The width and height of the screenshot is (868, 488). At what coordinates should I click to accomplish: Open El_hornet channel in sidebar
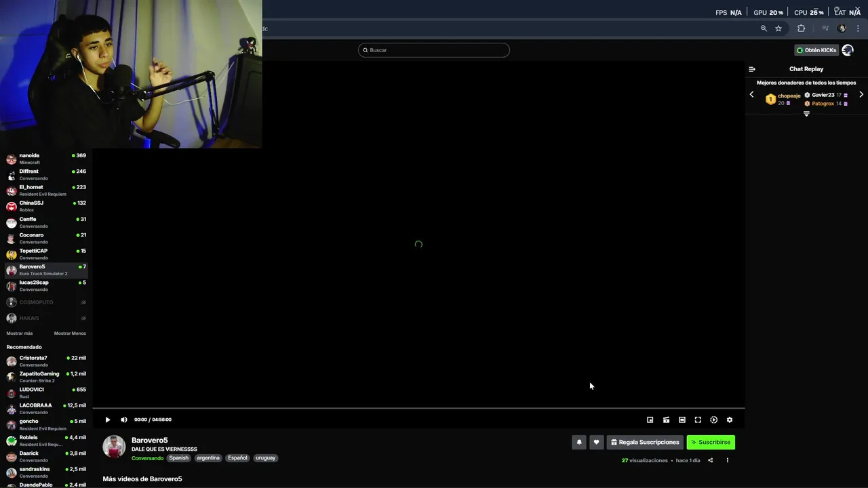tap(46, 190)
